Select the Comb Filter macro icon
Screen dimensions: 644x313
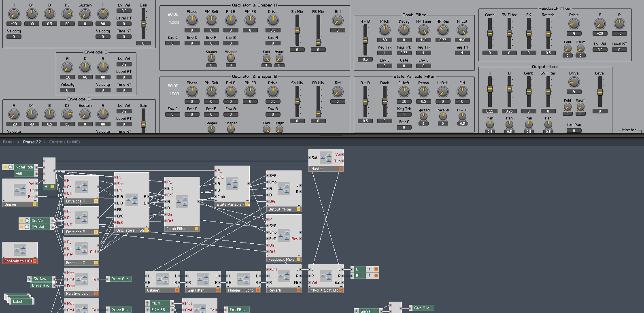pyautogui.click(x=182, y=201)
